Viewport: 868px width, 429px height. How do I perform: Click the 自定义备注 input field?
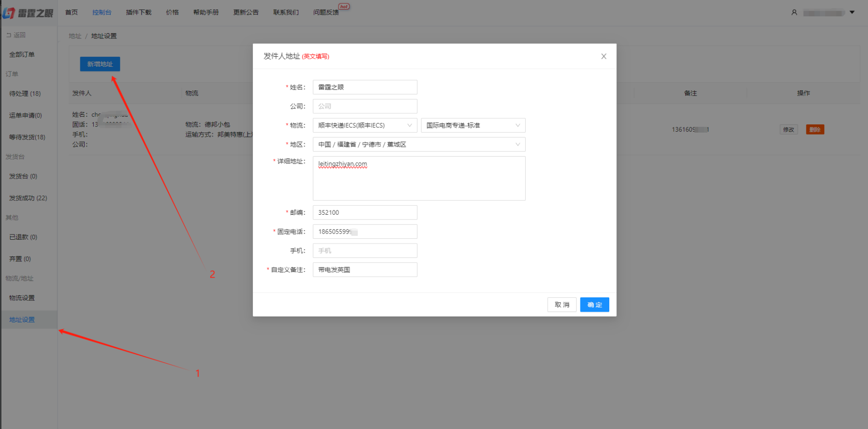click(x=365, y=270)
